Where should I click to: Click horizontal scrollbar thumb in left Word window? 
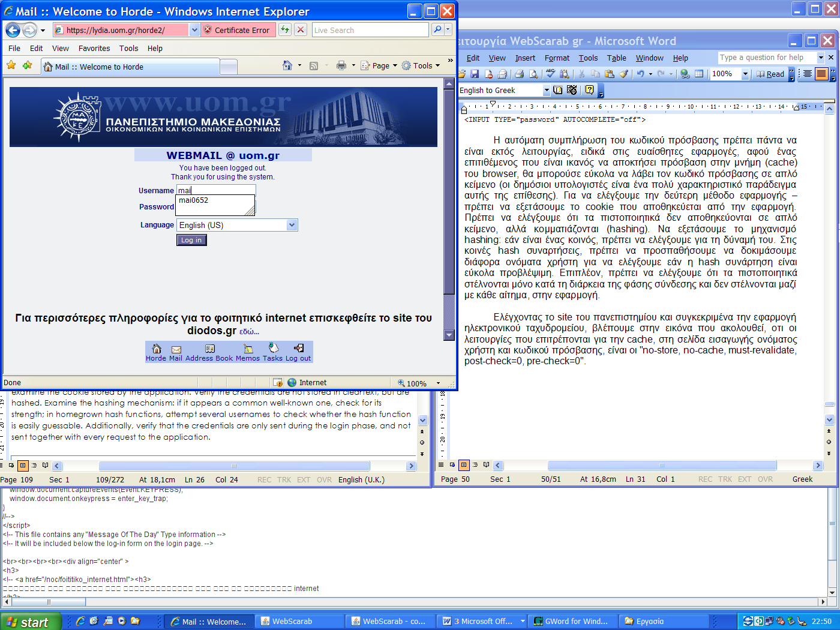(234, 466)
